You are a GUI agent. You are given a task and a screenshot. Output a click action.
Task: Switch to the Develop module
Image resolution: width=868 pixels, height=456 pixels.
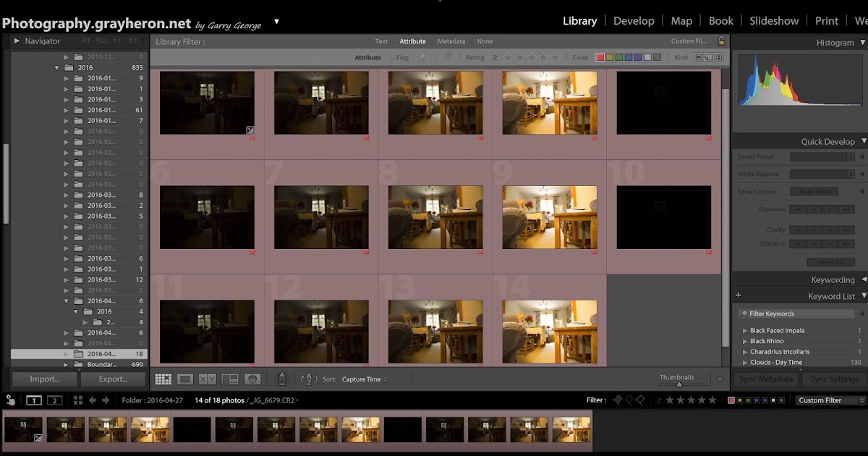[x=634, y=21]
